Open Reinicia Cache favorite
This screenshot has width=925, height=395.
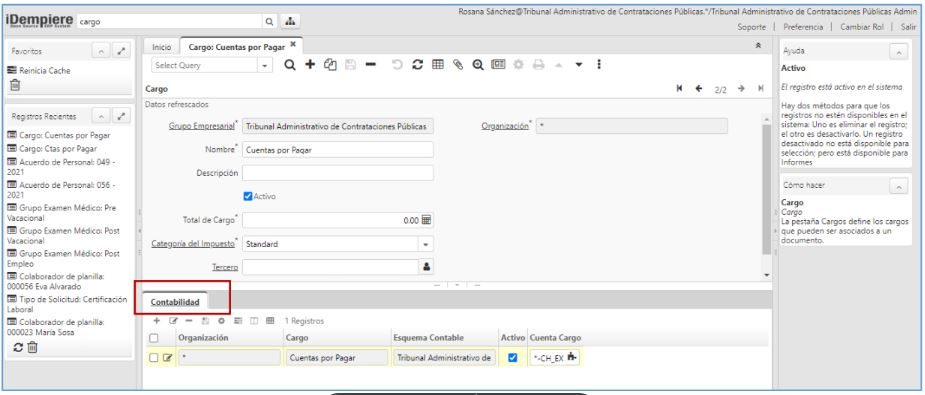click(39, 70)
